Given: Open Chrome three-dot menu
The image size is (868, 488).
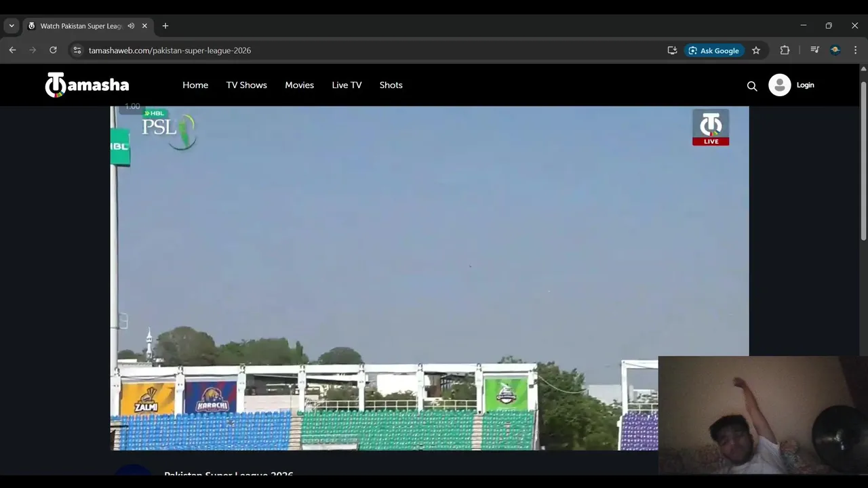Looking at the screenshot, I should (855, 50).
